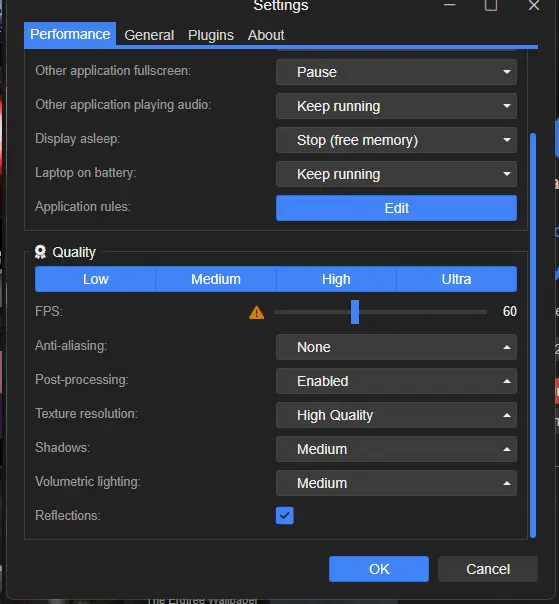
Task: Expand the Shadows dropdown
Action: click(x=396, y=449)
